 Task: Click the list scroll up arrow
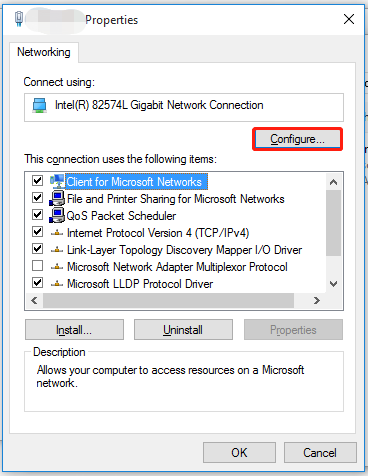(x=333, y=182)
